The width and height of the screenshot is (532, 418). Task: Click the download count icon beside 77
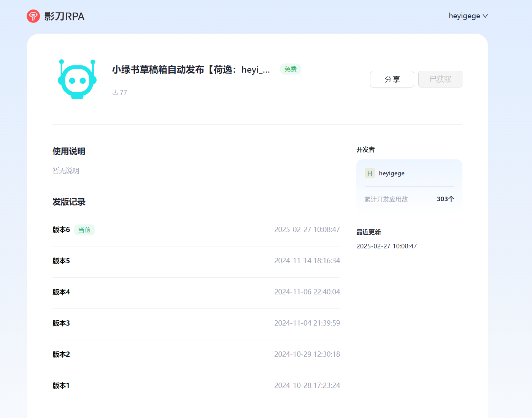pos(115,92)
